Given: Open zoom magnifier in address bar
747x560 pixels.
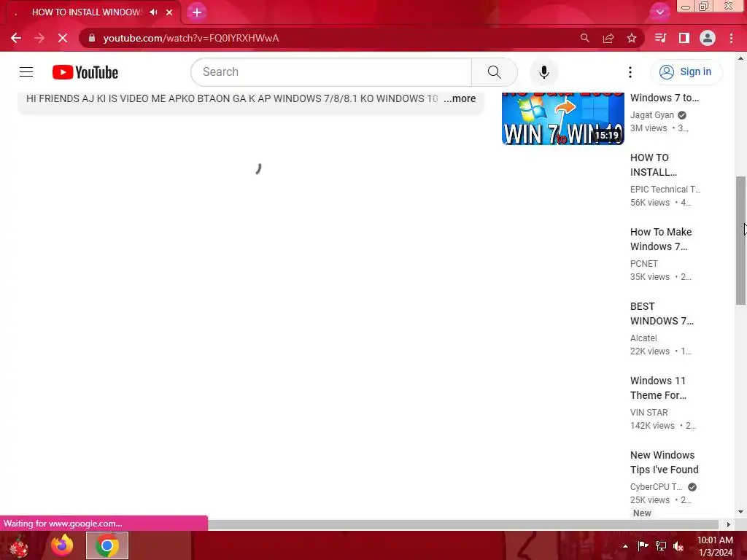Looking at the screenshot, I should (x=584, y=38).
